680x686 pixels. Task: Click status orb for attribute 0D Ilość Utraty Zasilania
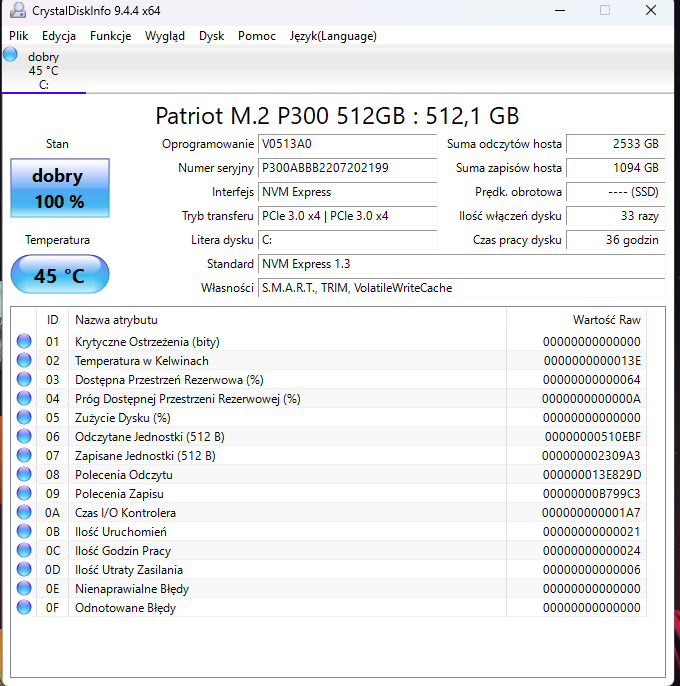pos(24,570)
